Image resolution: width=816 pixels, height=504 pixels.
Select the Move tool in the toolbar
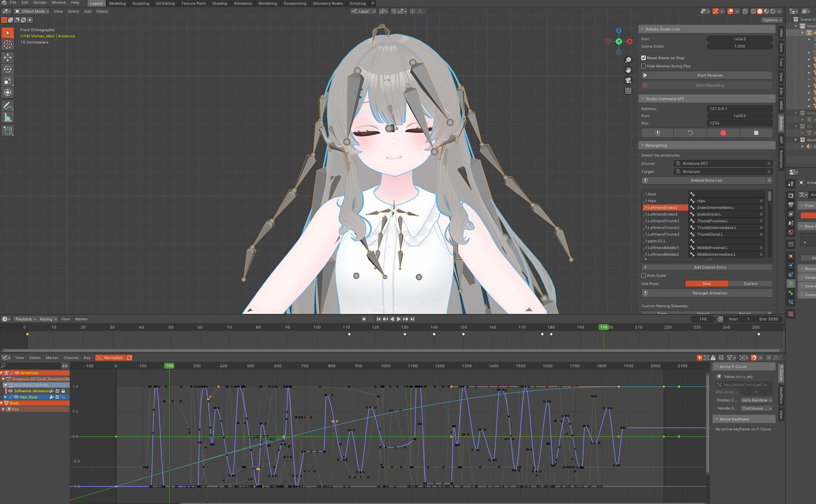pyautogui.click(x=8, y=57)
